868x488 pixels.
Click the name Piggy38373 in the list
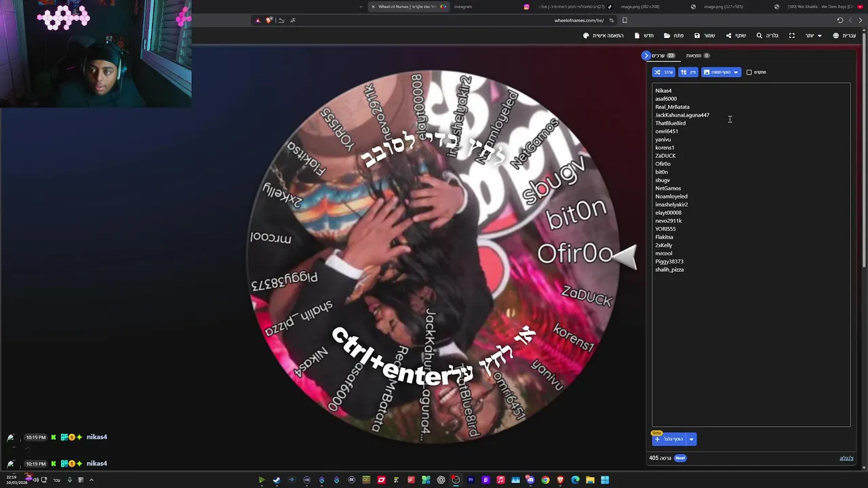(669, 262)
